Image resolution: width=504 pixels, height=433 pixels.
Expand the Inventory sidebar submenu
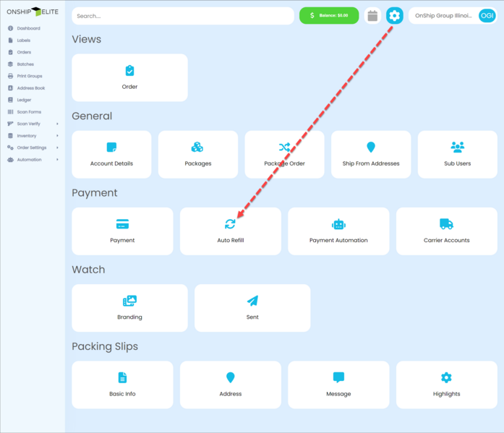tap(57, 136)
